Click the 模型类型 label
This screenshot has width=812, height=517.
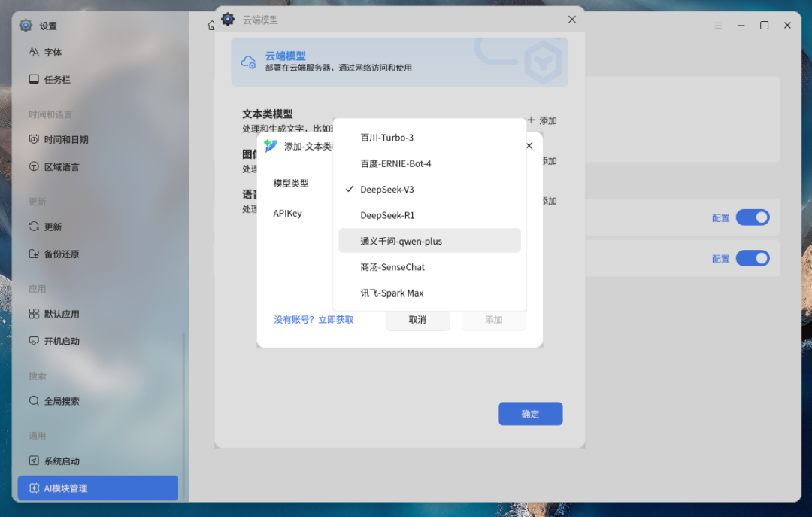pyautogui.click(x=290, y=183)
